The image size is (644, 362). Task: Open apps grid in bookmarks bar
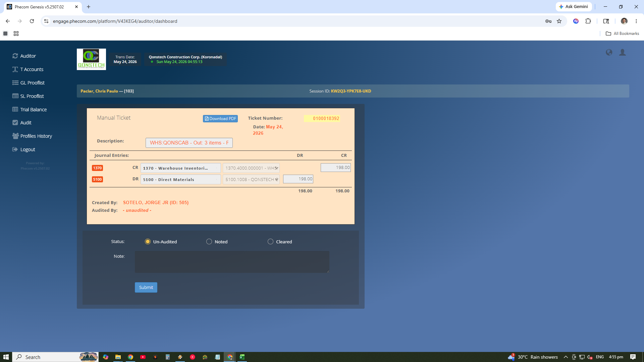coord(16,34)
